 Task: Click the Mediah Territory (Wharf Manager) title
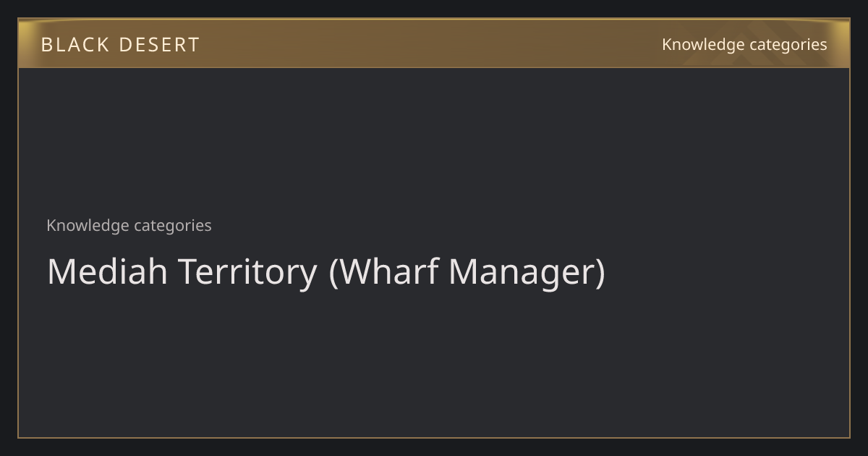click(325, 272)
